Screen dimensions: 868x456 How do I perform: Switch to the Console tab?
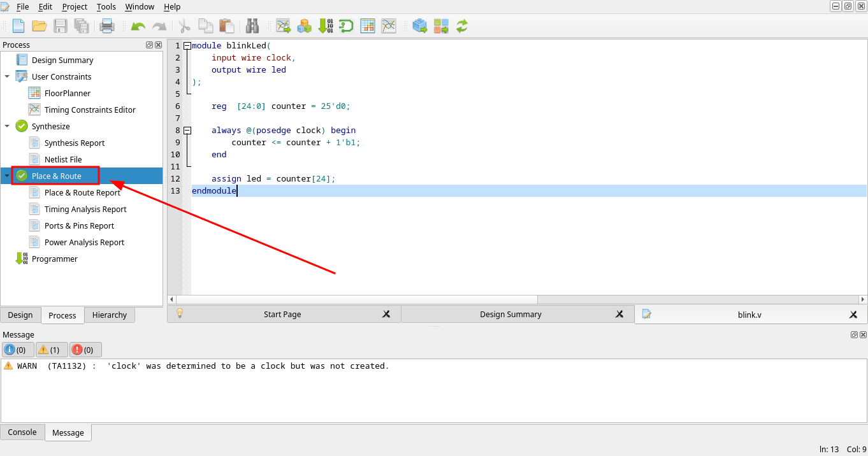point(22,432)
